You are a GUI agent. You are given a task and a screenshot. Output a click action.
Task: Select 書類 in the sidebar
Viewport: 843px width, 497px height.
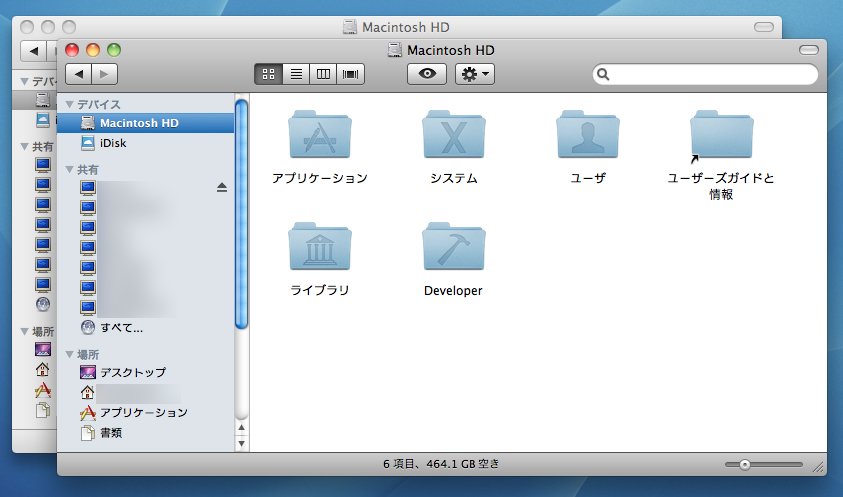pos(146,432)
